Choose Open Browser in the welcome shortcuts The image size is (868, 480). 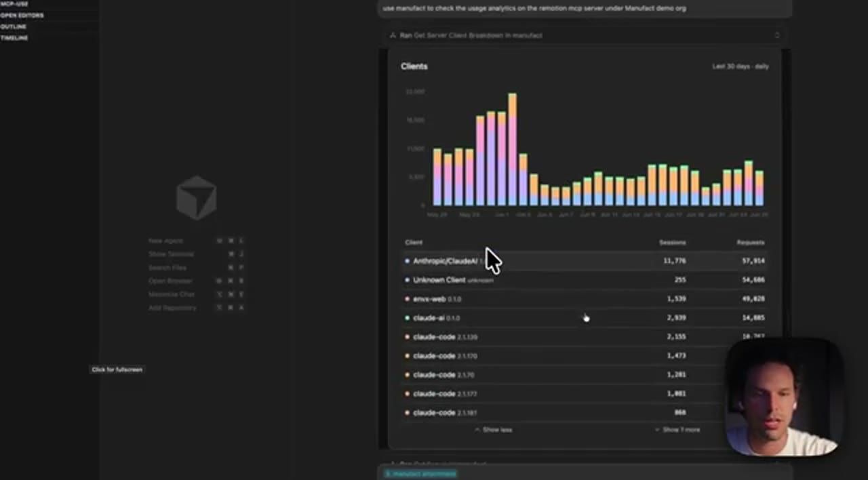(x=170, y=281)
